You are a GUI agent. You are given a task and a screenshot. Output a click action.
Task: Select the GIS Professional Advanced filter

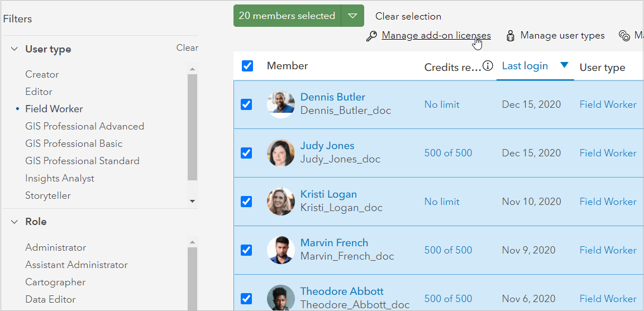pyautogui.click(x=84, y=126)
